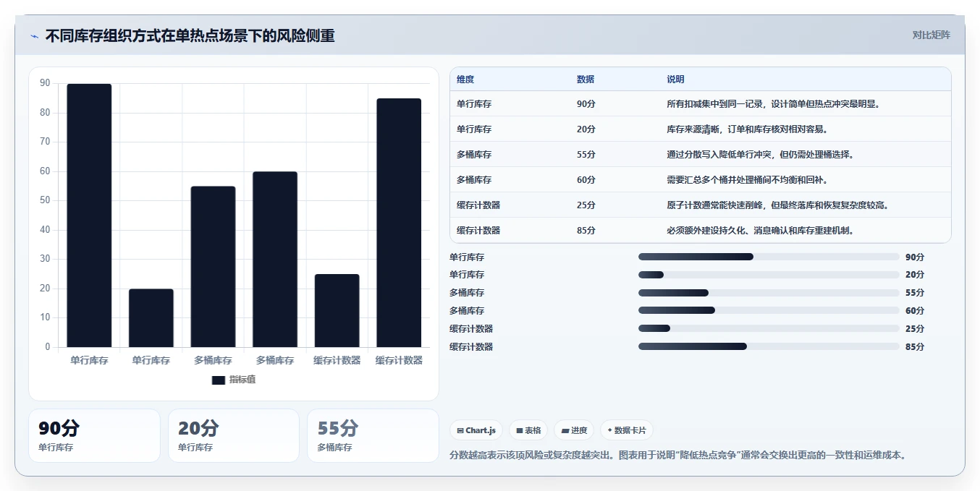Open the 55分 多桶库存 data card

tap(373, 435)
